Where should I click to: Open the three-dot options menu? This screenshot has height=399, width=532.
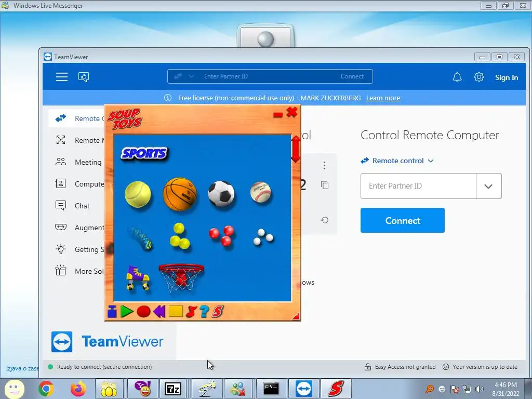[x=324, y=165]
